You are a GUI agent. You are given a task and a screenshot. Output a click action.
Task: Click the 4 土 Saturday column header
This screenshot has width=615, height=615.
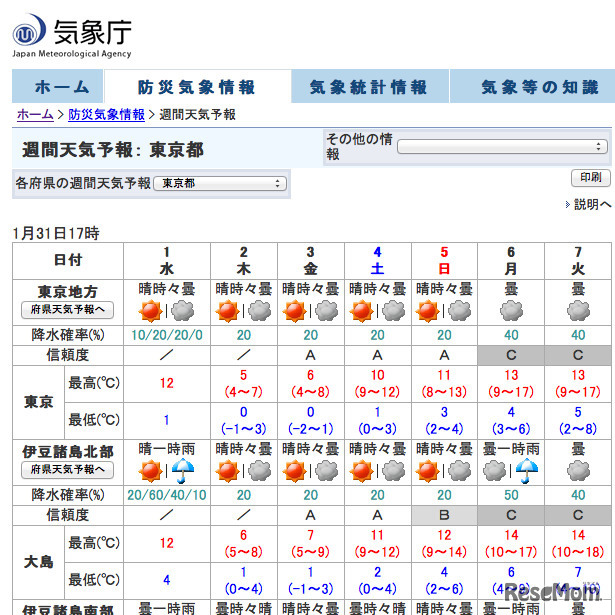point(377,260)
